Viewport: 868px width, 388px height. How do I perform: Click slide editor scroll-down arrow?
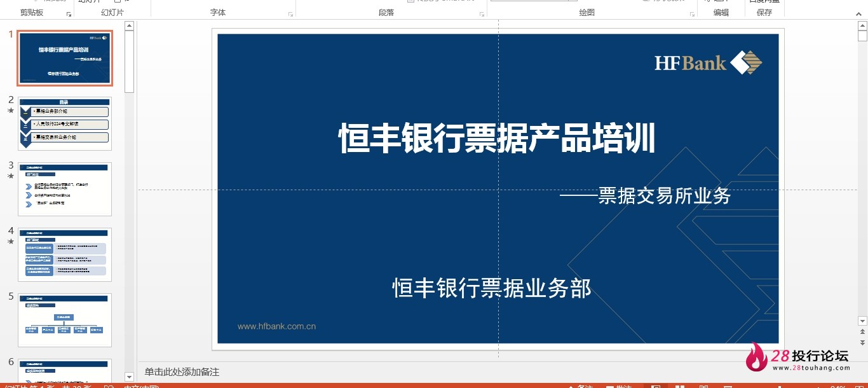(x=862, y=321)
